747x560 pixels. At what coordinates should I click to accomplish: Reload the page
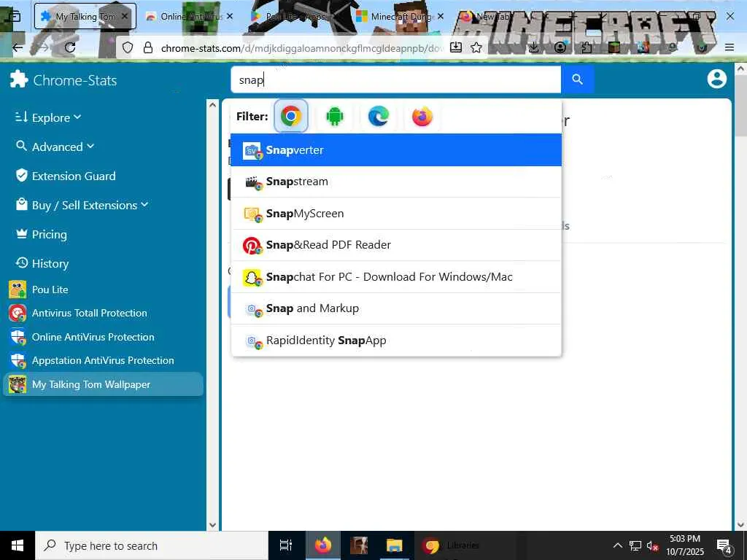[x=70, y=47]
